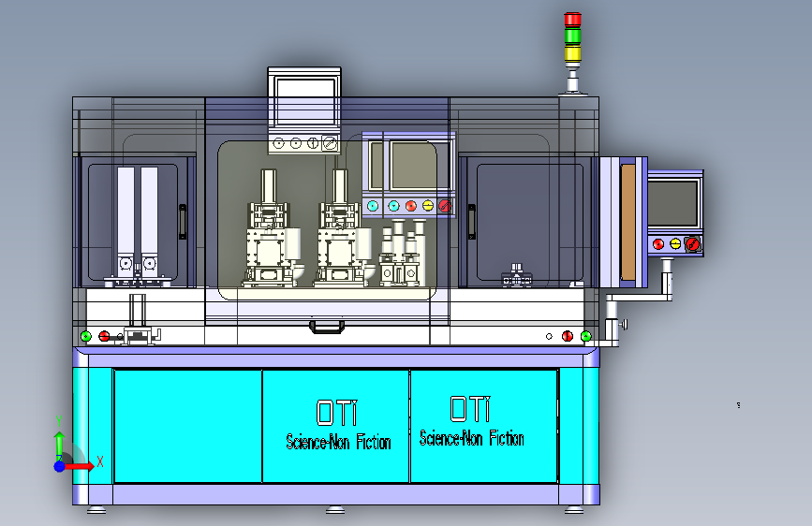The width and height of the screenshot is (812, 526).
Task: Click the blue Z axis ball of the triad
Action: [x=60, y=466]
